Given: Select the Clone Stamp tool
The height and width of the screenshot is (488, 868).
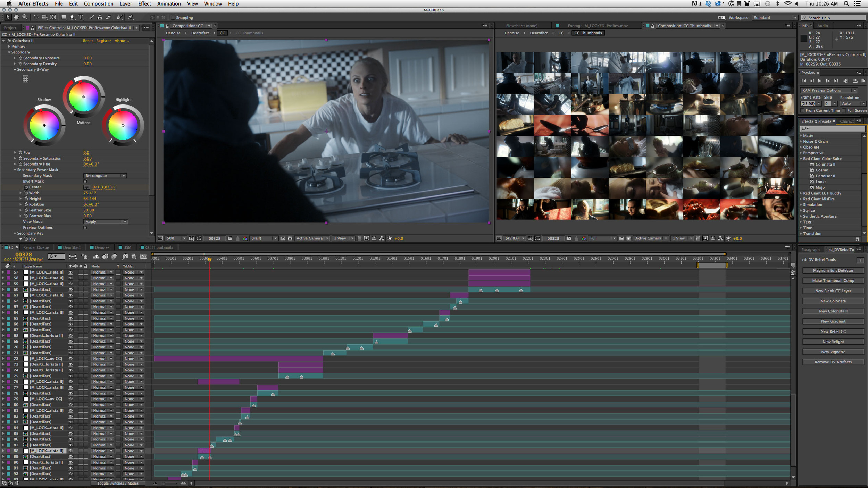Looking at the screenshot, I should [x=100, y=17].
